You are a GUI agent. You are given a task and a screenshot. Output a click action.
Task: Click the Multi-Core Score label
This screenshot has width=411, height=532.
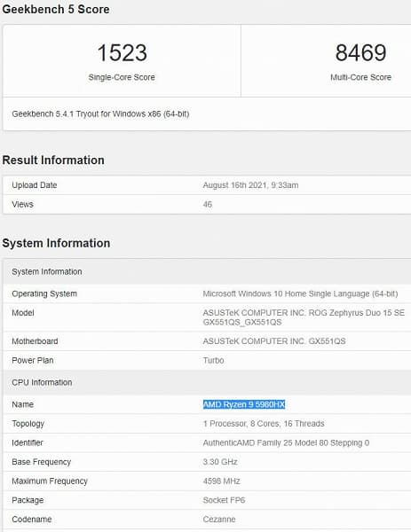pos(360,77)
